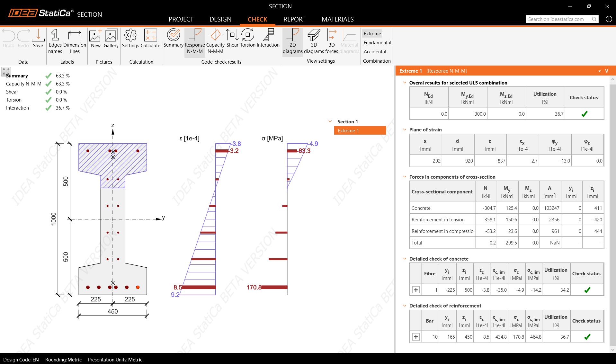Run Calculate
This screenshot has height=364, width=616.
(150, 39)
